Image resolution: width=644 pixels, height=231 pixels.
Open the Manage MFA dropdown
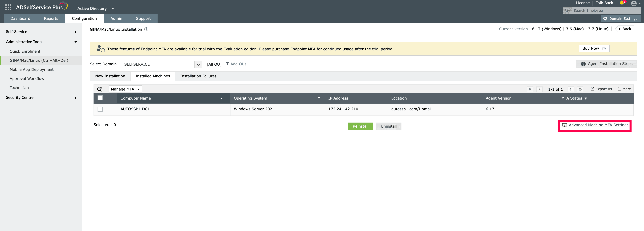[125, 89]
